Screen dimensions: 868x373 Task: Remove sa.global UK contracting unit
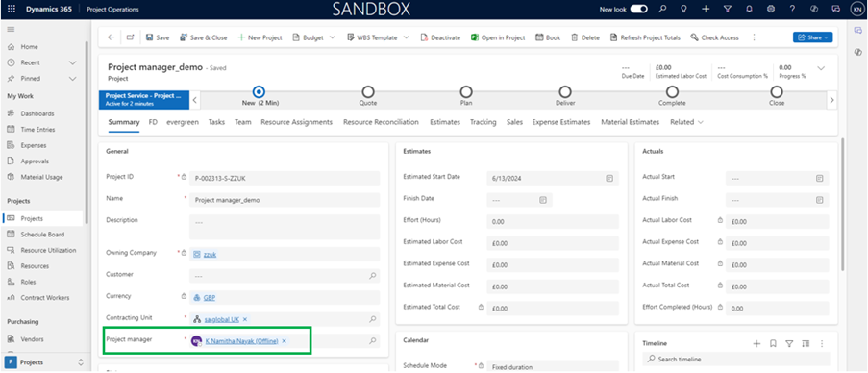245,319
